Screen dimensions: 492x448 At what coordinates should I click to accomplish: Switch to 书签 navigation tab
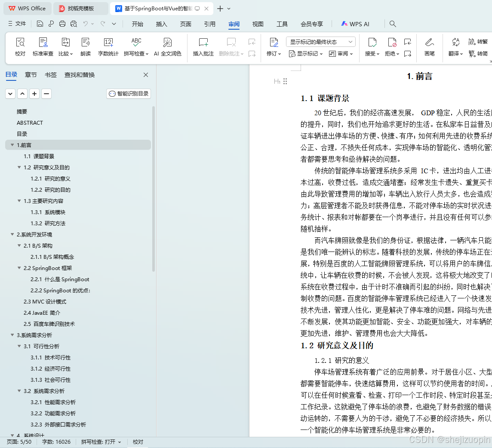click(51, 75)
